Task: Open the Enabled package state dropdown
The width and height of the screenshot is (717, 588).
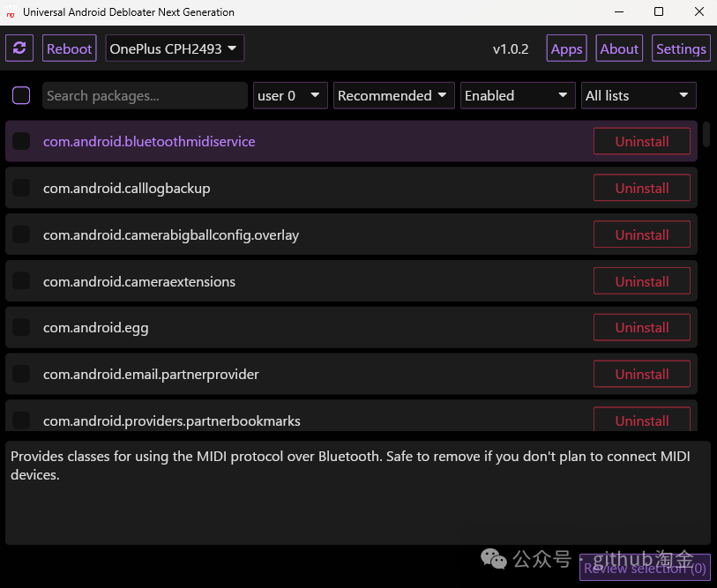Action: (x=518, y=95)
